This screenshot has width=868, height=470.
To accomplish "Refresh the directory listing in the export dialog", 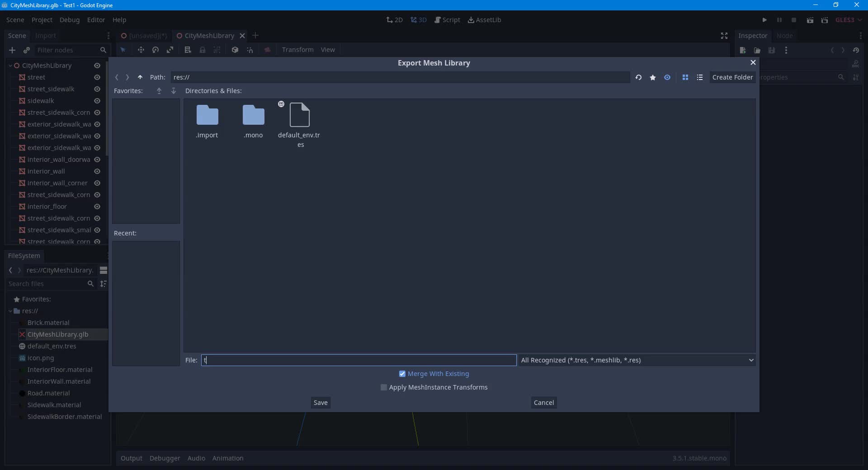I will [x=638, y=77].
